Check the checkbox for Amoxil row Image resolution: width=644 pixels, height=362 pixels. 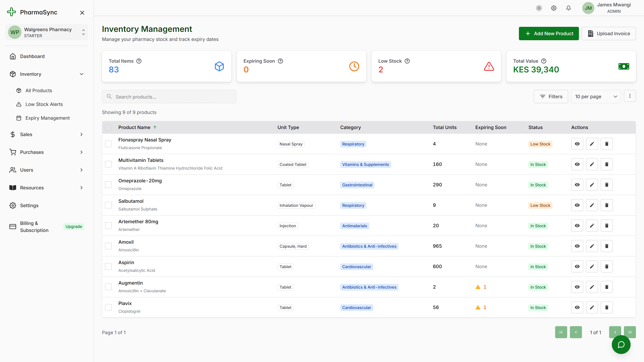pos(108,246)
